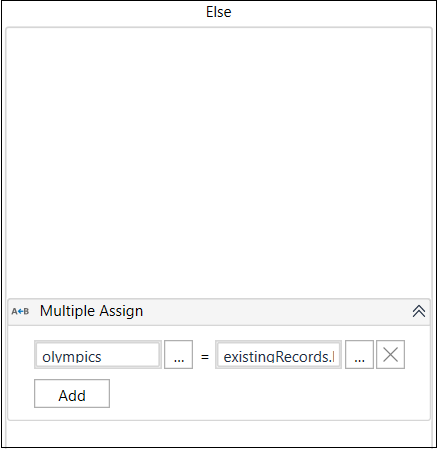Screen dimensions: 439x449
Task: Click the word Assign in activity title
Action: [121, 311]
